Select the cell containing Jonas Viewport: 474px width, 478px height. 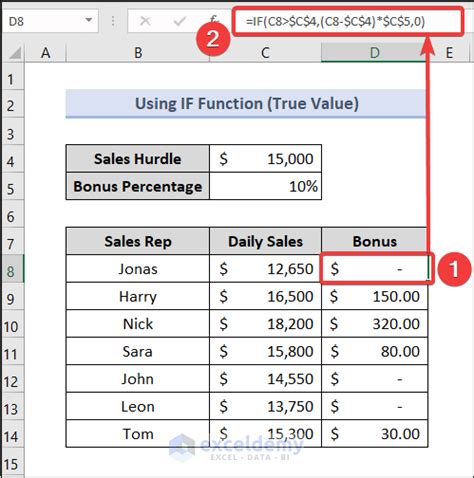tap(138, 269)
